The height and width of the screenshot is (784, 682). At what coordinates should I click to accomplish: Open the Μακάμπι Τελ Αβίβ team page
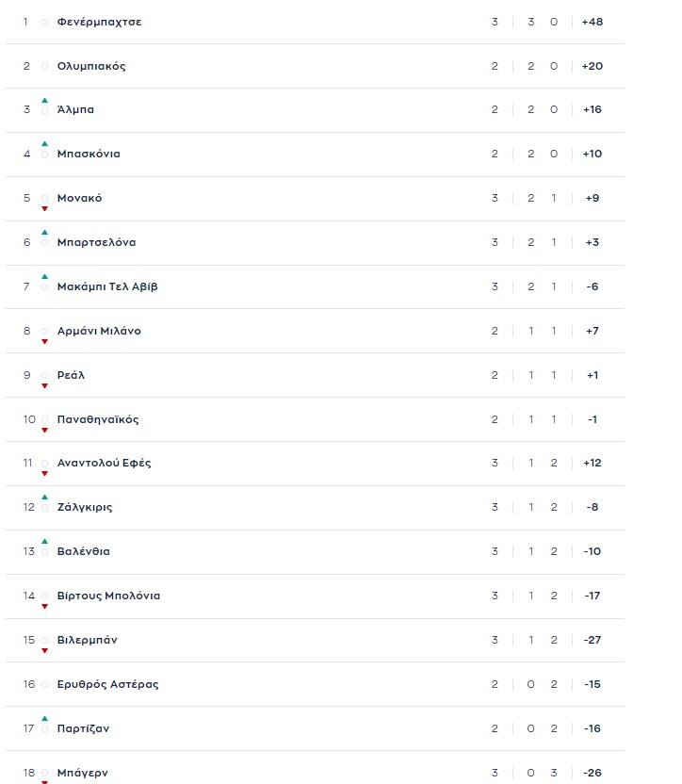(x=107, y=286)
